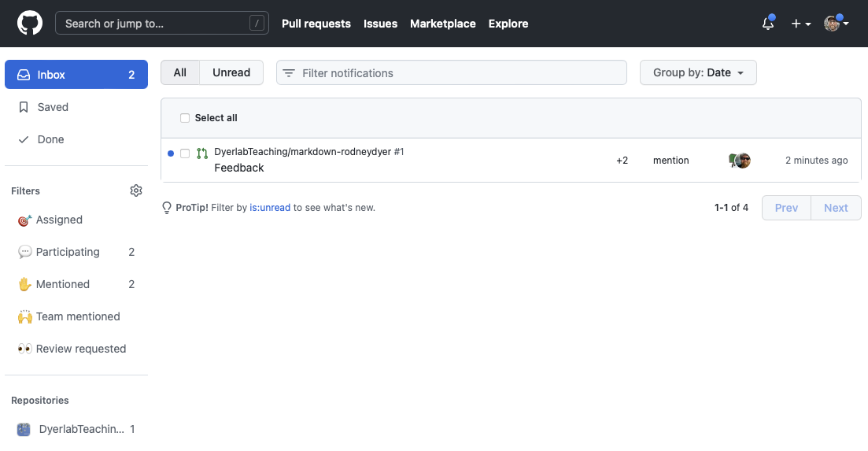Open Pull requests in top navigation
This screenshot has height=451, width=868.
pos(316,24)
